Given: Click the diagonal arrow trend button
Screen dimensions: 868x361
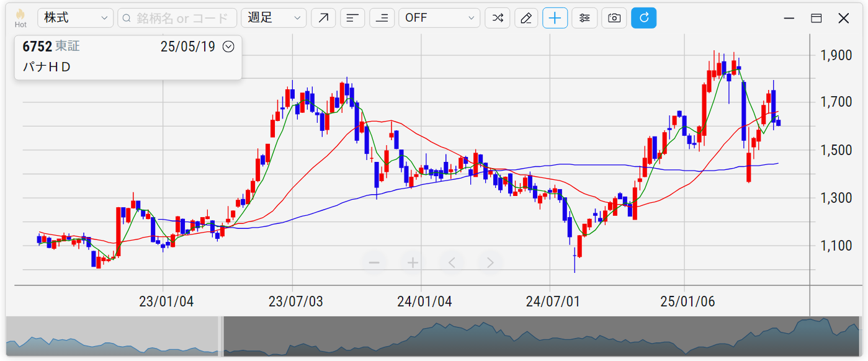Looking at the screenshot, I should [x=323, y=18].
